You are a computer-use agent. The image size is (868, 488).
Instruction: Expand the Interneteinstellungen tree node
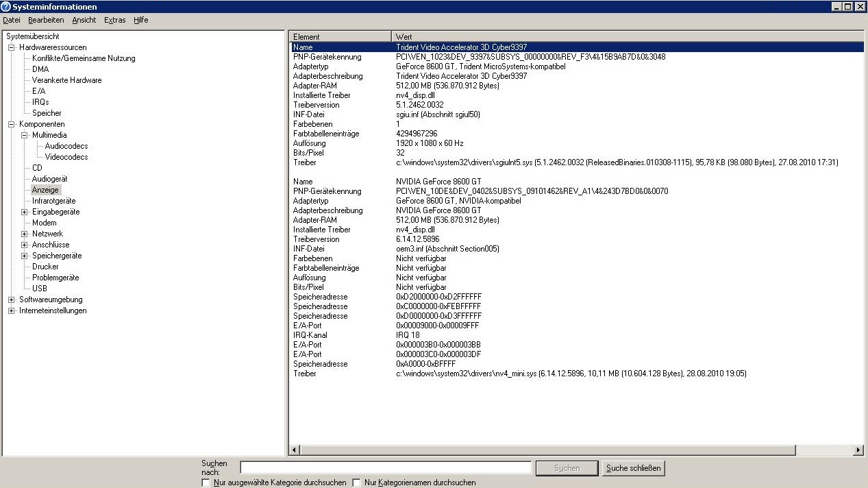pos(12,310)
